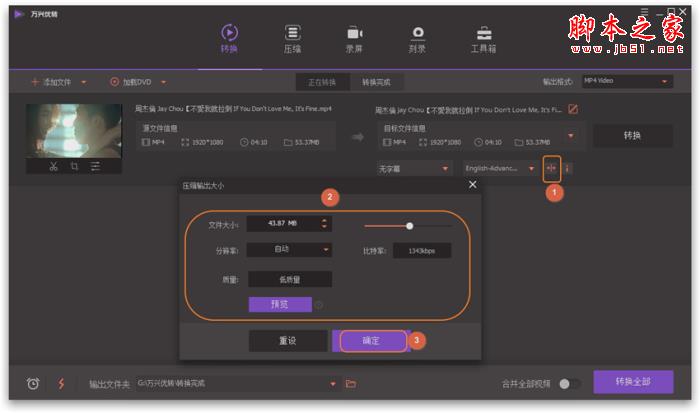Screen dimensions: 700x413
Task: Open the 无字幕 subtitle dropdown
Action: pos(413,168)
